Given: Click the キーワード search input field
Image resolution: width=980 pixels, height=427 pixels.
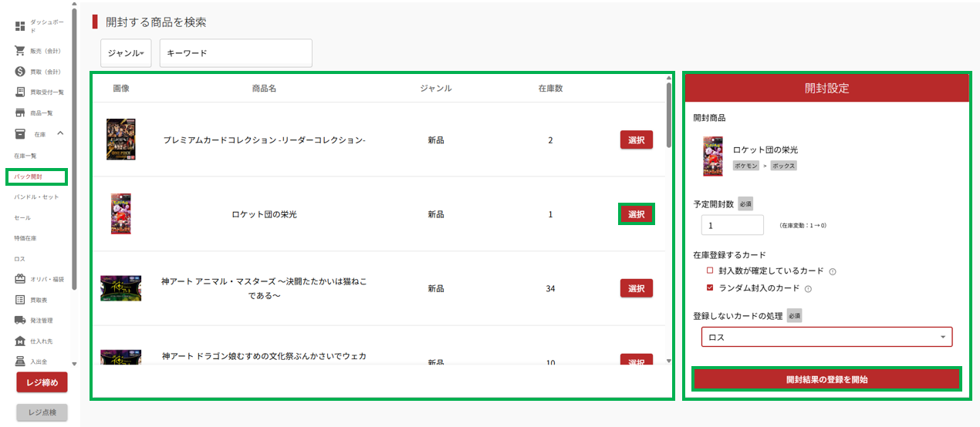Looking at the screenshot, I should tap(235, 53).
